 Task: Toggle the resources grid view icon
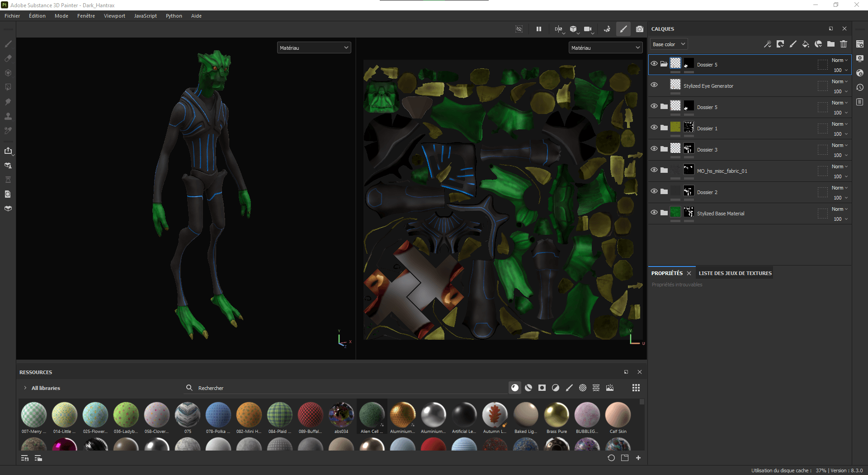coord(636,388)
